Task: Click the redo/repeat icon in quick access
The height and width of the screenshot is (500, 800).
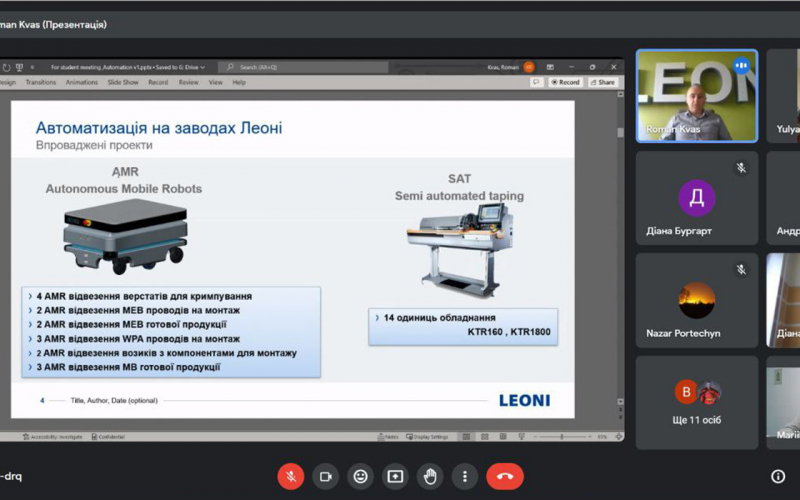Action: (x=6, y=67)
